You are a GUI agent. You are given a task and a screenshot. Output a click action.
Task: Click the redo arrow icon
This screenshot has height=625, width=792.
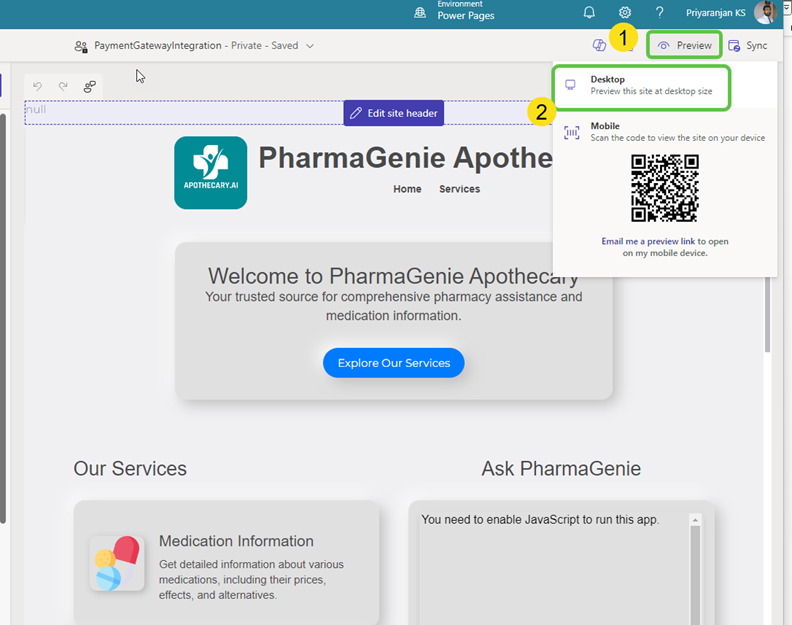pos(63,87)
